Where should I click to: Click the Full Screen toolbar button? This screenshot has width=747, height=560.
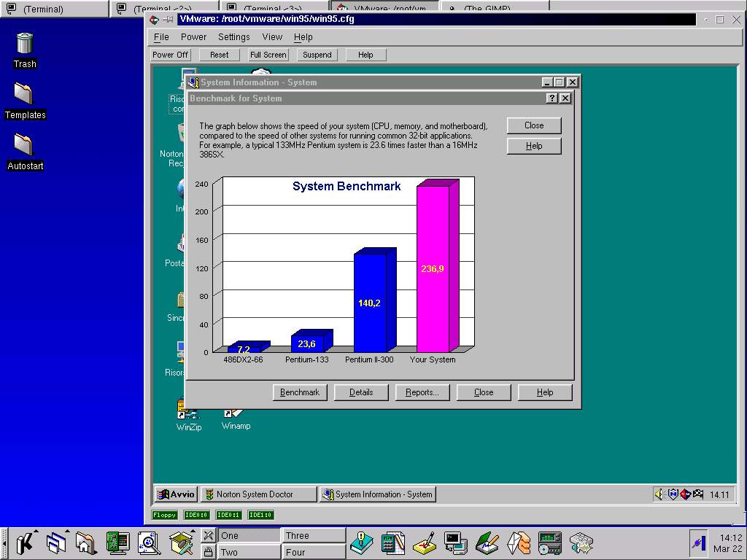pos(268,55)
